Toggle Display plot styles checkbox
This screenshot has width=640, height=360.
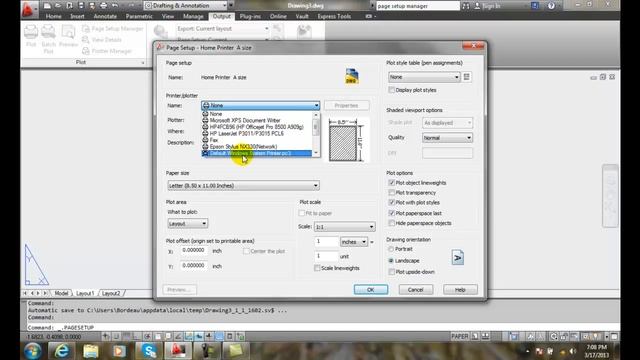click(x=391, y=90)
